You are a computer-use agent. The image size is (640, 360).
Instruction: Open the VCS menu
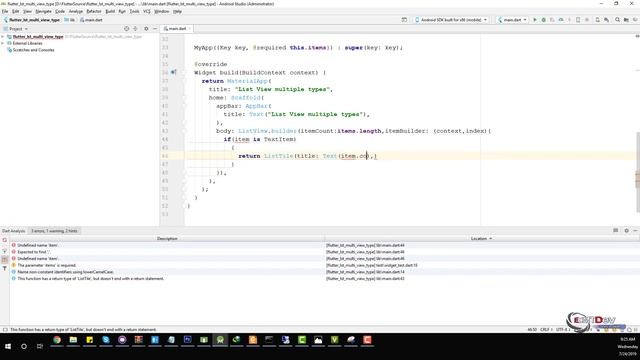147,11
